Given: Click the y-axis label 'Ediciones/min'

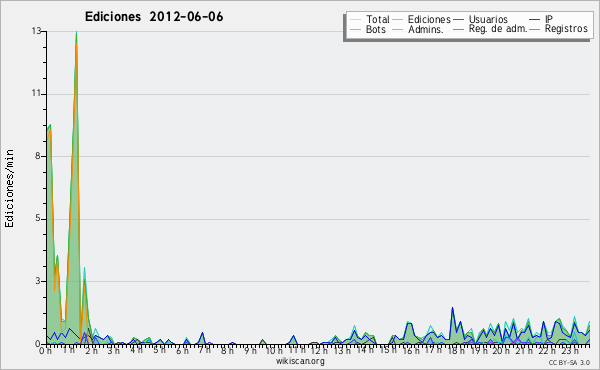Looking at the screenshot, I should coord(9,188).
